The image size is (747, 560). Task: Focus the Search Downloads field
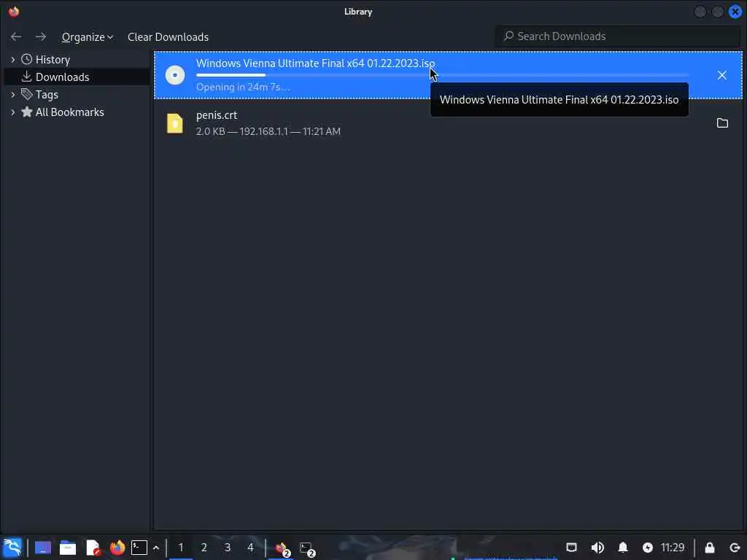tap(617, 36)
